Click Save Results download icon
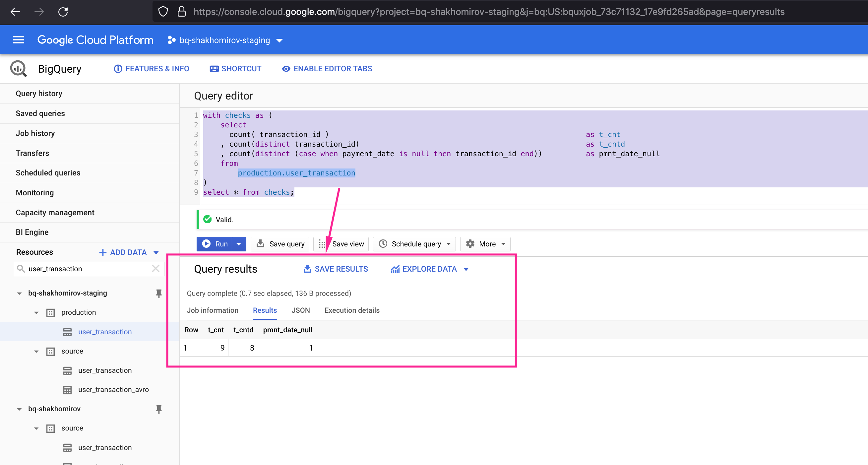Viewport: 868px width, 465px height. [x=307, y=269]
